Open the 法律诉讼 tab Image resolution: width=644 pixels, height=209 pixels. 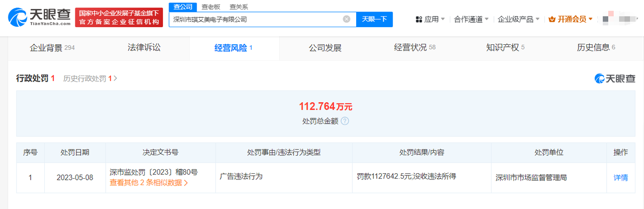click(x=144, y=48)
